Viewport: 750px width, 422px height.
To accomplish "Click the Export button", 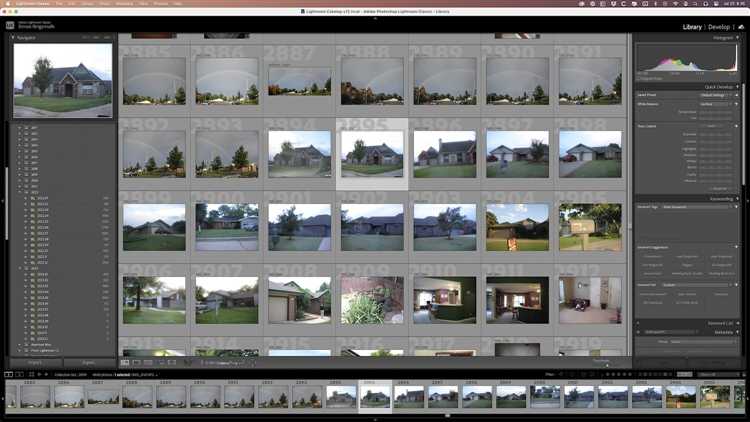I will pyautogui.click(x=89, y=363).
